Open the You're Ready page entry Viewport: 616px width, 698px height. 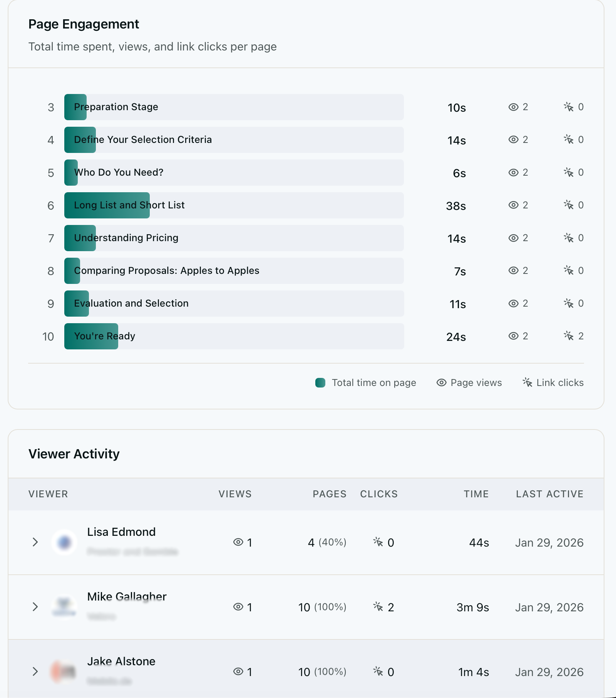233,336
